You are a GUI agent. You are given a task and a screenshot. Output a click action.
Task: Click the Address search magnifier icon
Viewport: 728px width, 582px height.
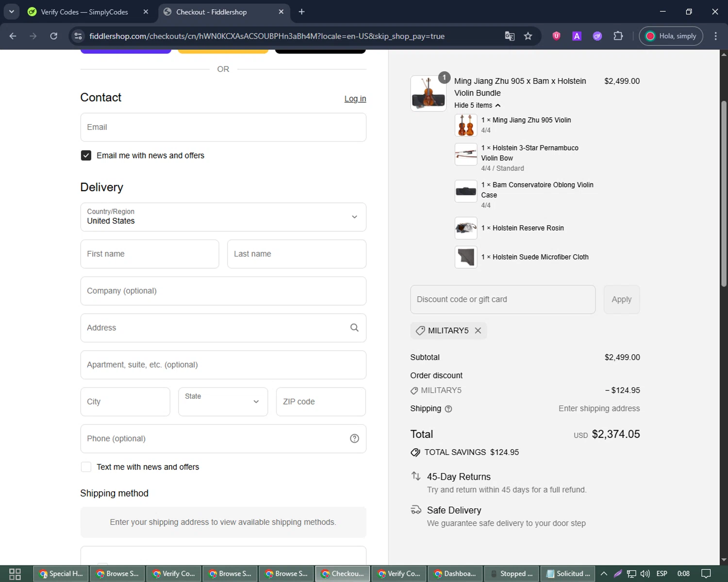click(354, 328)
